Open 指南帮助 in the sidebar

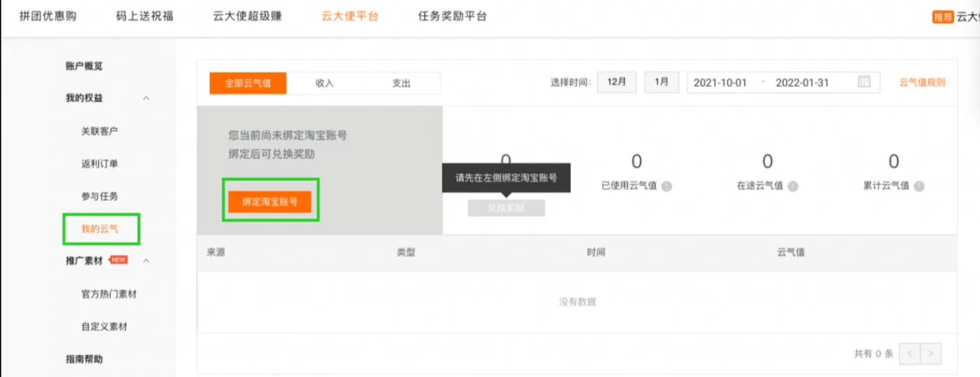pyautogui.click(x=84, y=359)
